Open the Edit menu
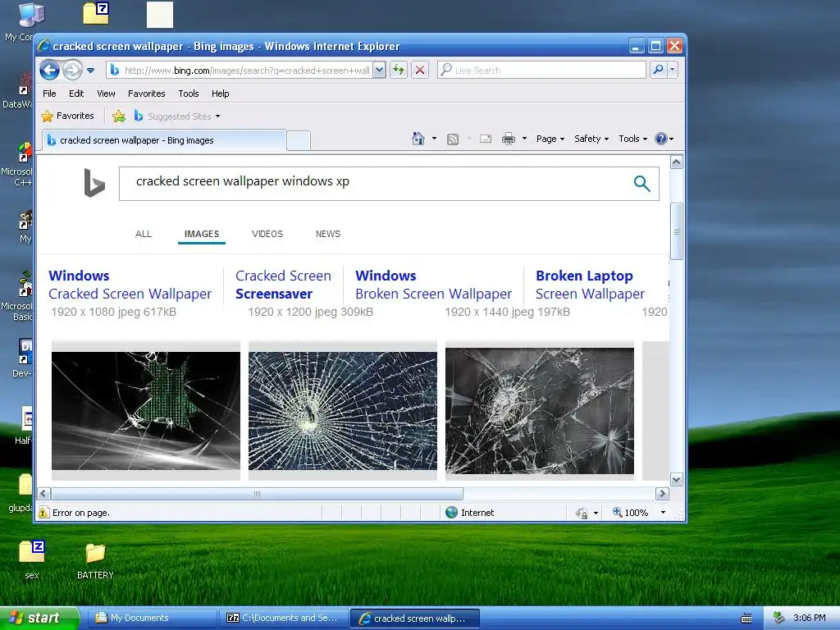The image size is (840, 630). tap(76, 94)
